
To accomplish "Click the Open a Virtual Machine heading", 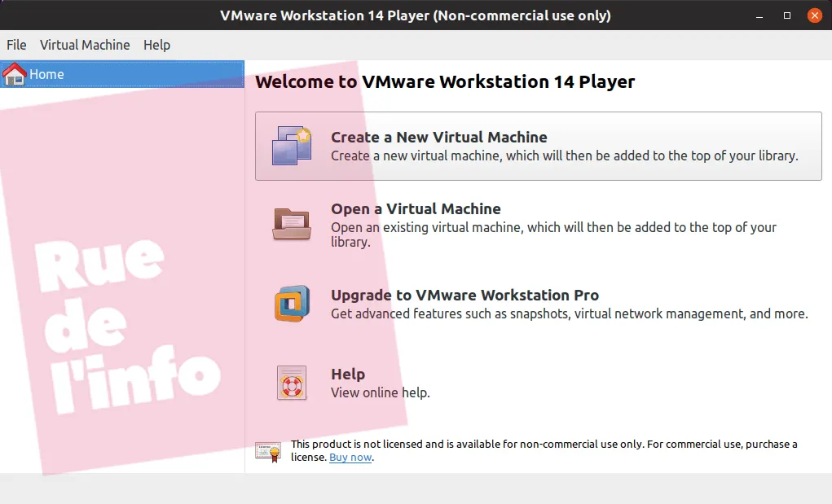I will click(x=416, y=208).
